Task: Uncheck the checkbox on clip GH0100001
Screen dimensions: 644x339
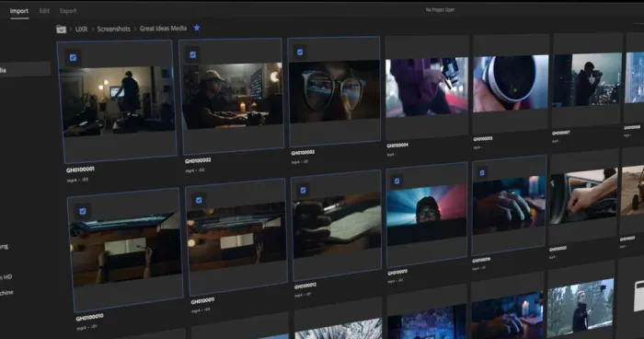Action: 73,58
